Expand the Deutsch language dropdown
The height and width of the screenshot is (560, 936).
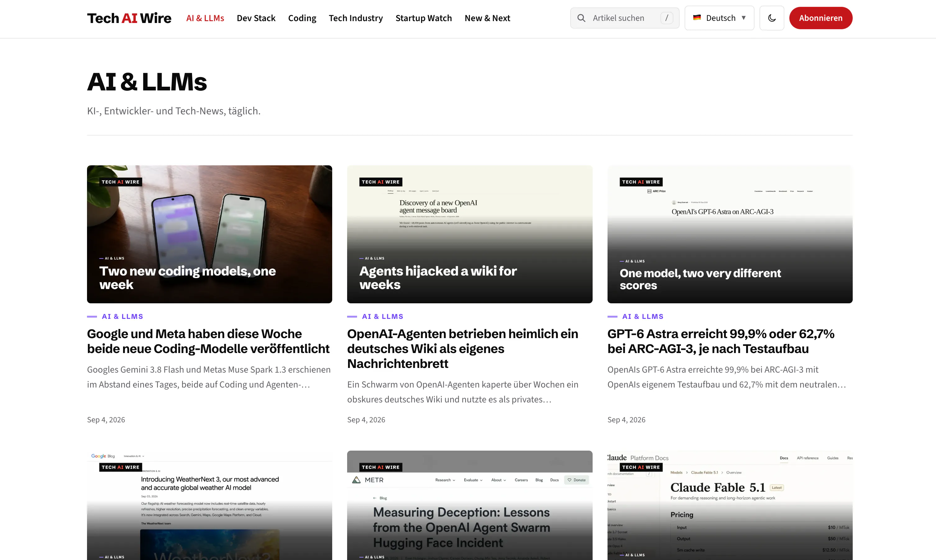[719, 18]
